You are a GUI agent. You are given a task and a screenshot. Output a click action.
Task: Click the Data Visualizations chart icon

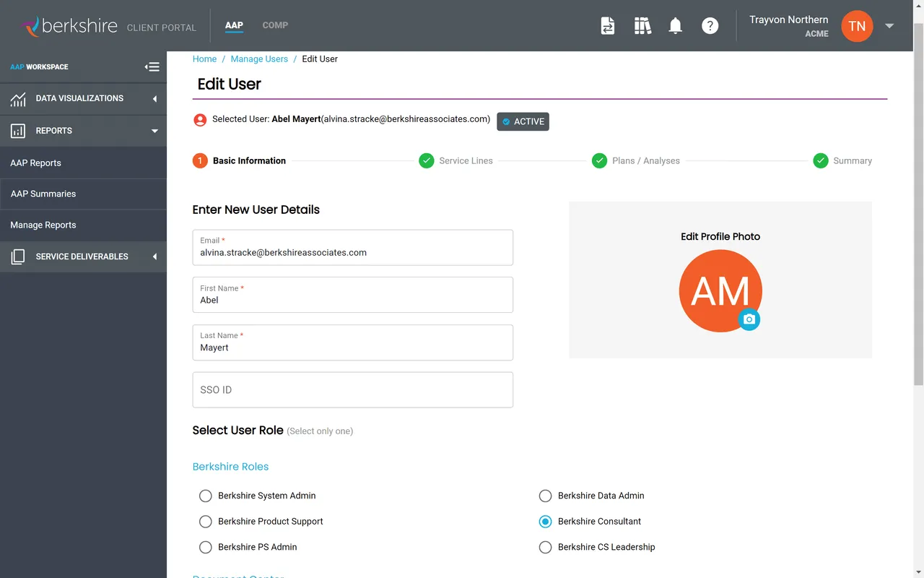point(17,98)
